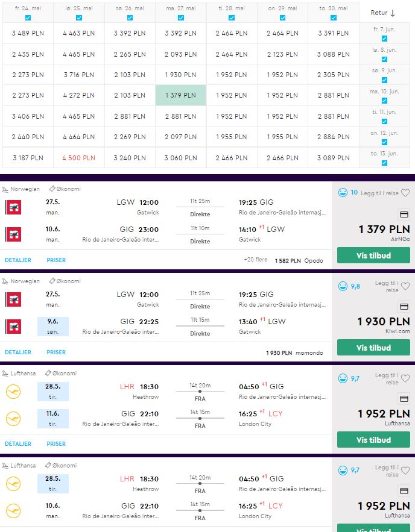Select highlighted green 1 379 PLN cell
Screen dimensions: 415x532
point(181,95)
